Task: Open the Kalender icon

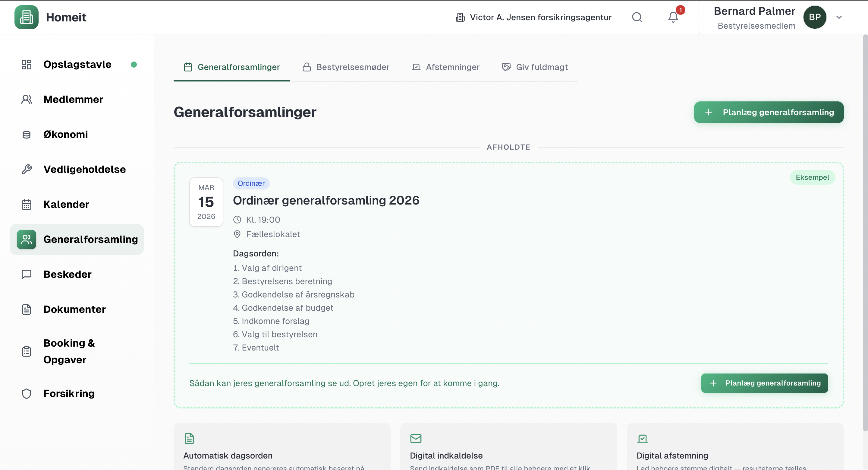Action: coord(26,204)
